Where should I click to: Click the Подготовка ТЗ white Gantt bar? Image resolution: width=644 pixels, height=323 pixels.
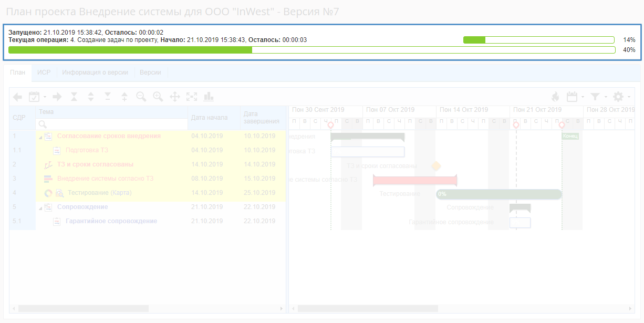click(368, 152)
